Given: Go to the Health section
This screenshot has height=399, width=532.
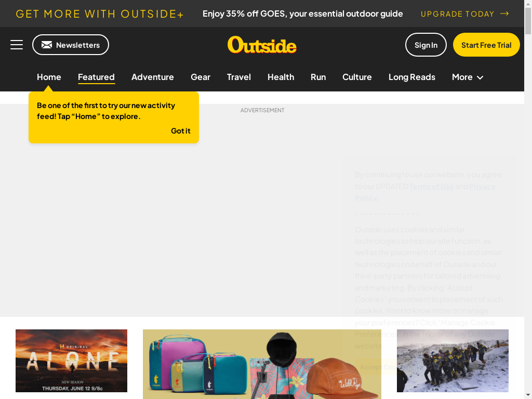Looking at the screenshot, I should 281,77.
